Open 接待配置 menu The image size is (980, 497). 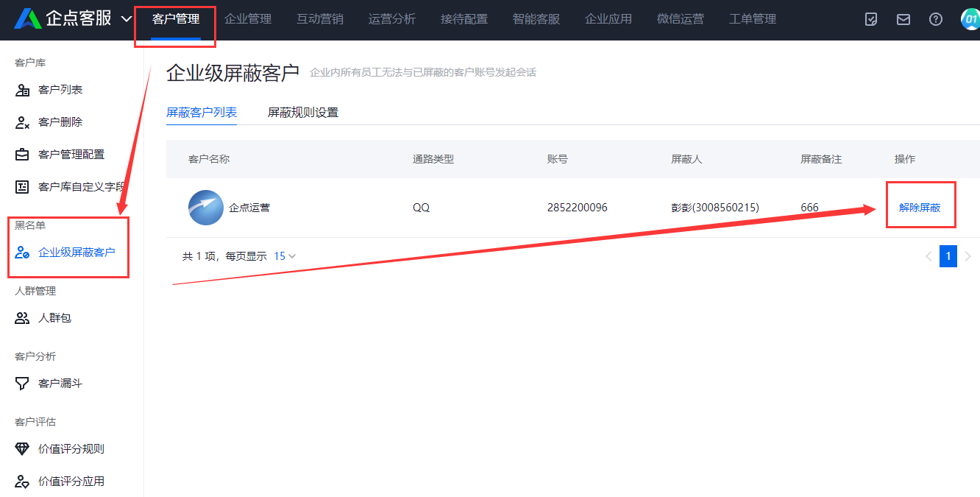click(x=464, y=19)
